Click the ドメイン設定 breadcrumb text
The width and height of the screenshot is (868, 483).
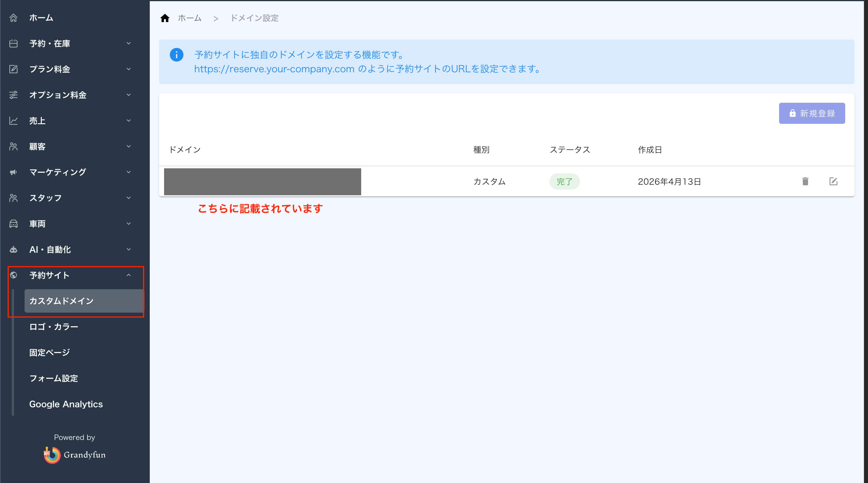click(x=254, y=18)
